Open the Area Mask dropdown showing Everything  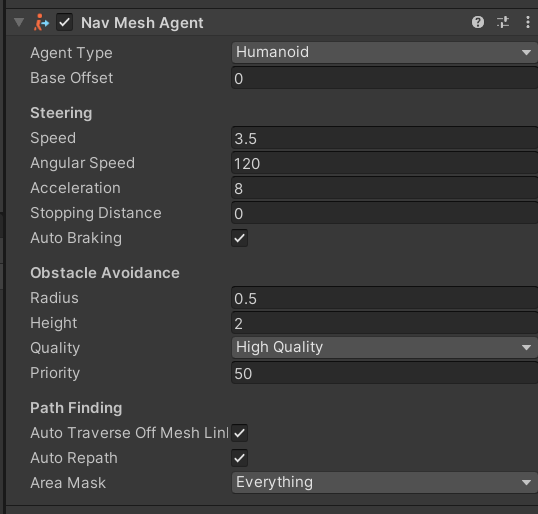(385, 482)
